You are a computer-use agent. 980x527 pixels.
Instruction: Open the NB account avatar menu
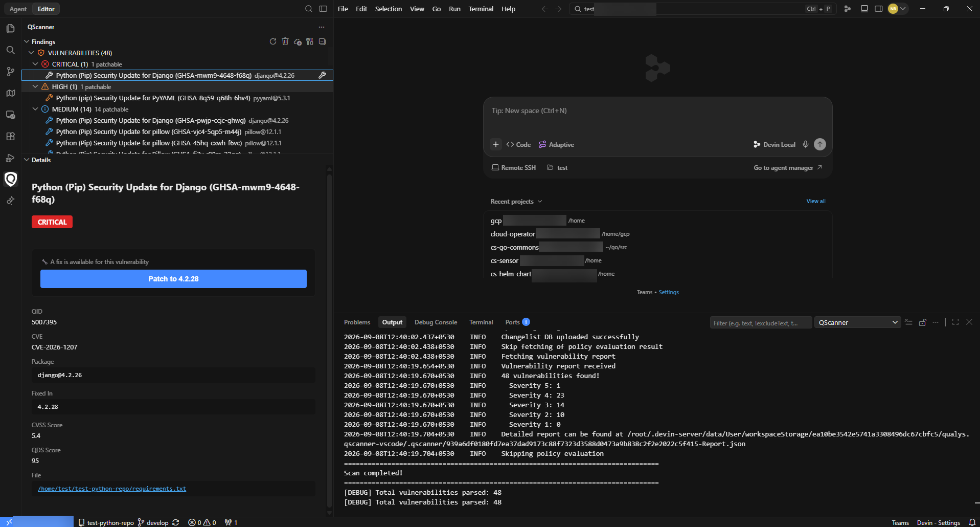coord(897,9)
